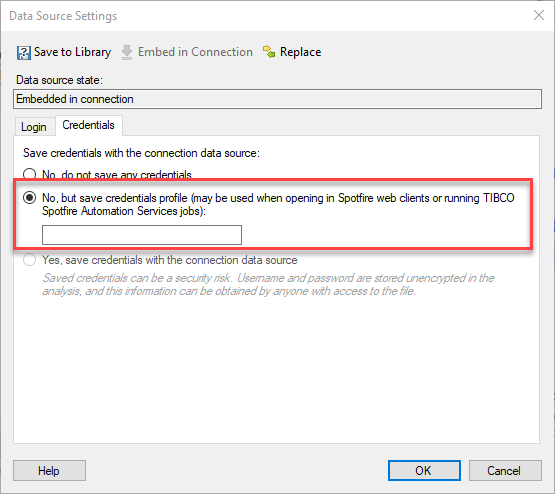Choose the Replace text label

pyautogui.click(x=301, y=52)
